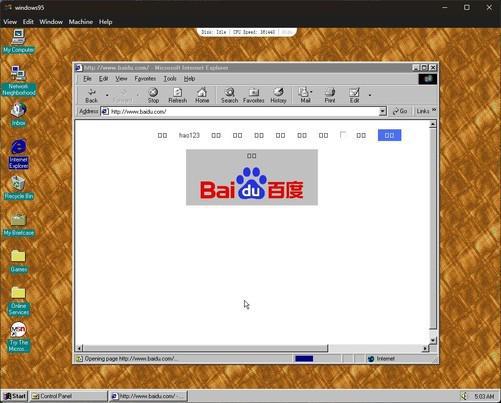Open the History toolbar icon

278,95
